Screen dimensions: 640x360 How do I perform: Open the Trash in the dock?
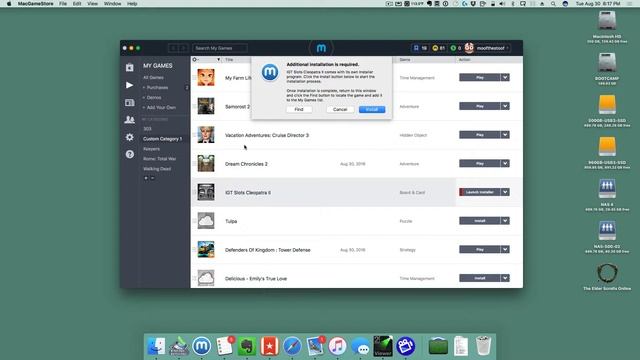click(x=483, y=346)
